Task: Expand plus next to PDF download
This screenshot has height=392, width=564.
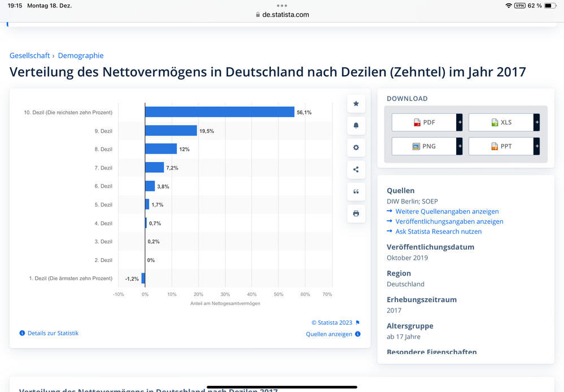Action: (x=460, y=123)
